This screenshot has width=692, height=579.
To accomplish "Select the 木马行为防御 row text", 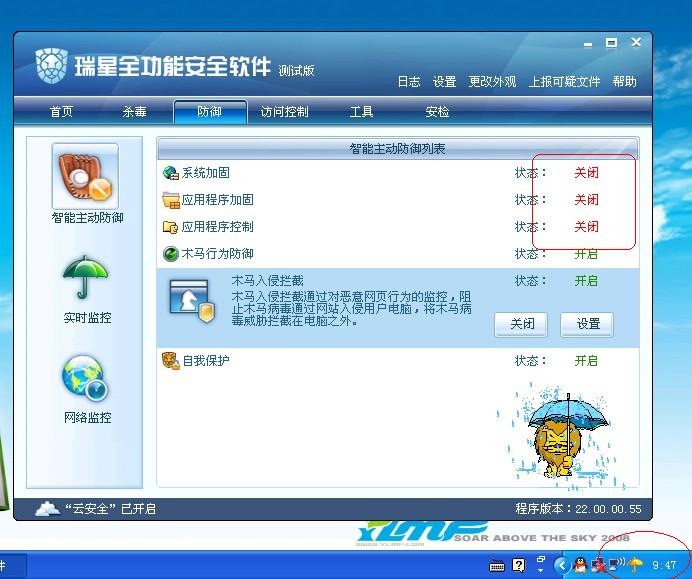I will (x=218, y=254).
